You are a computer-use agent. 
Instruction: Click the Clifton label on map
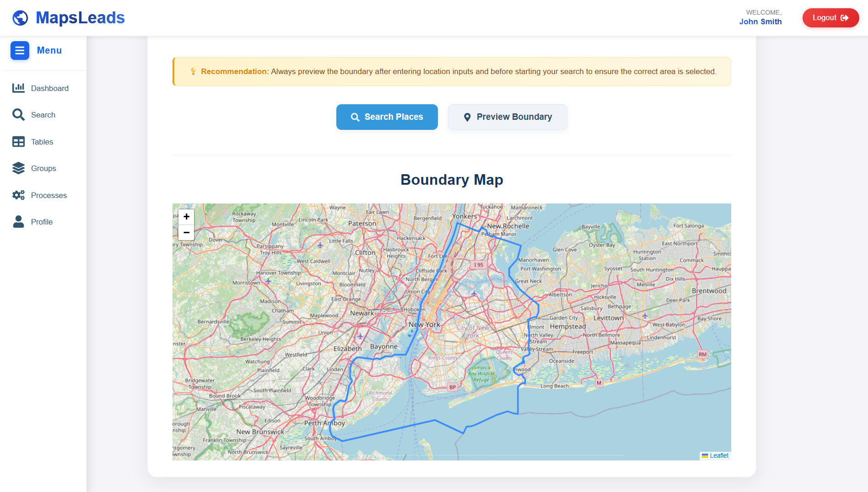(365, 252)
